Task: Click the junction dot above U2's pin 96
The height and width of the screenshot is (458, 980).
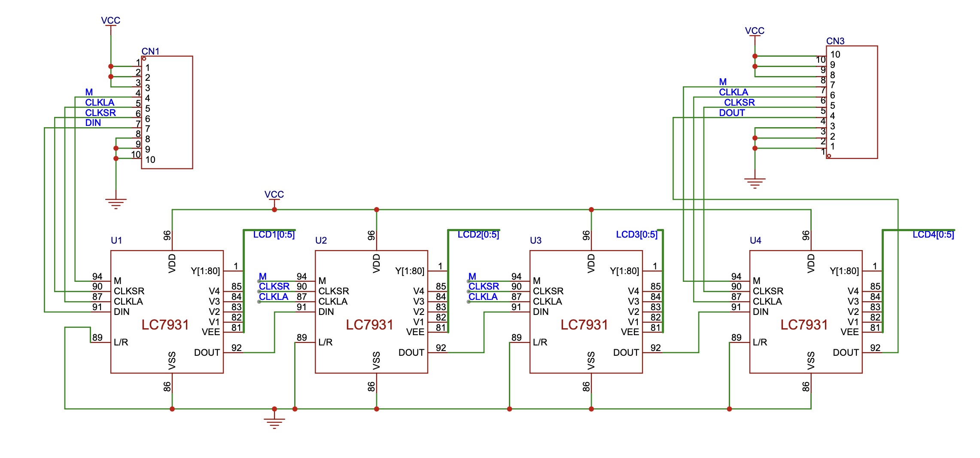Action: pos(377,210)
